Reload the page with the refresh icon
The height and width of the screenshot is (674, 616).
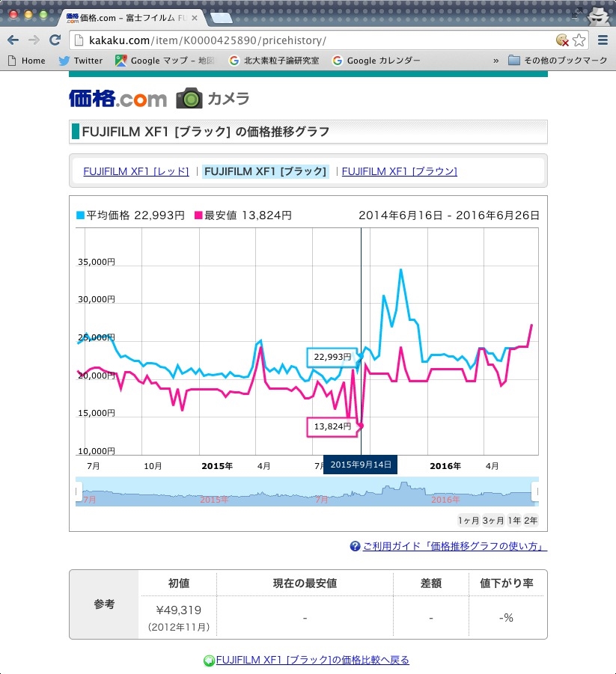pyautogui.click(x=55, y=40)
